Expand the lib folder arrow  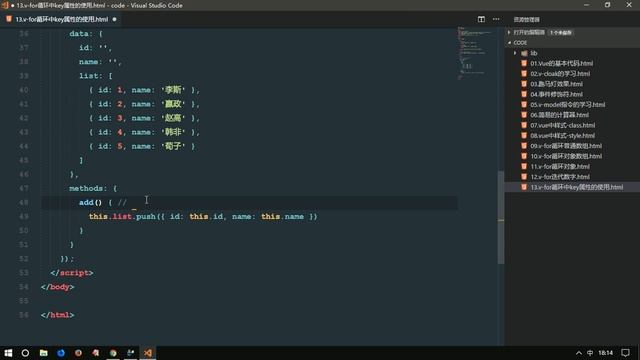click(x=515, y=53)
